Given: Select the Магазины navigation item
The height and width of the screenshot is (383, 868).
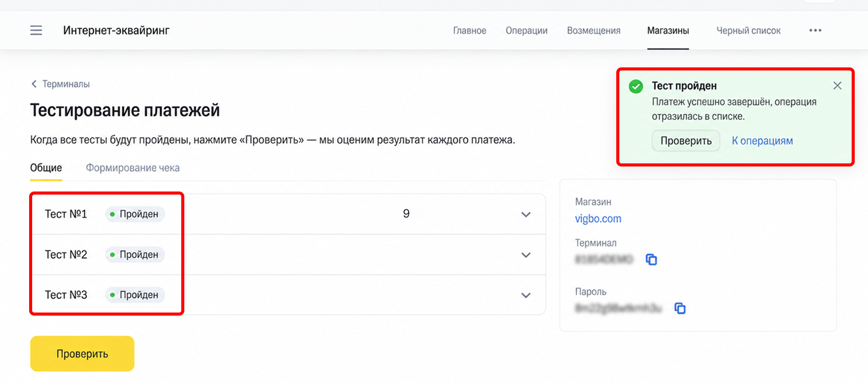Looking at the screenshot, I should coord(668,31).
